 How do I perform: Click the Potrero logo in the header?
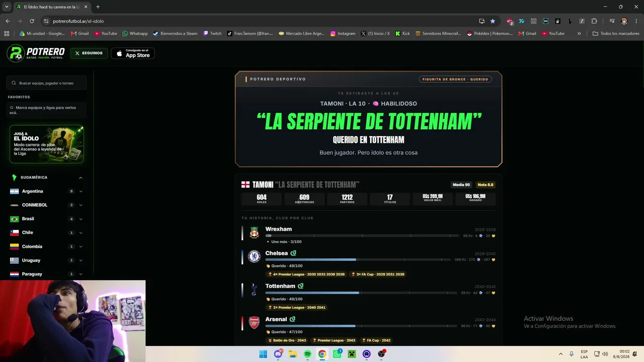(36, 53)
